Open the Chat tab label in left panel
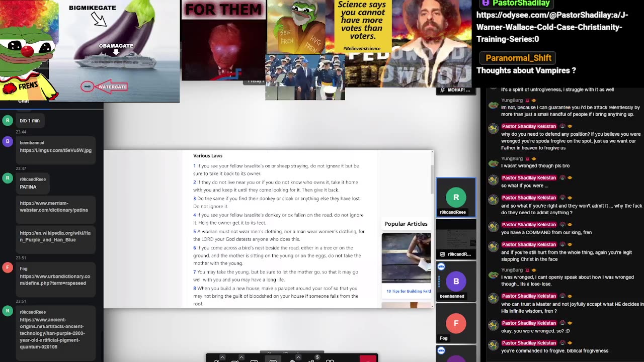Viewport: 644px width, 362px height. tap(24, 101)
